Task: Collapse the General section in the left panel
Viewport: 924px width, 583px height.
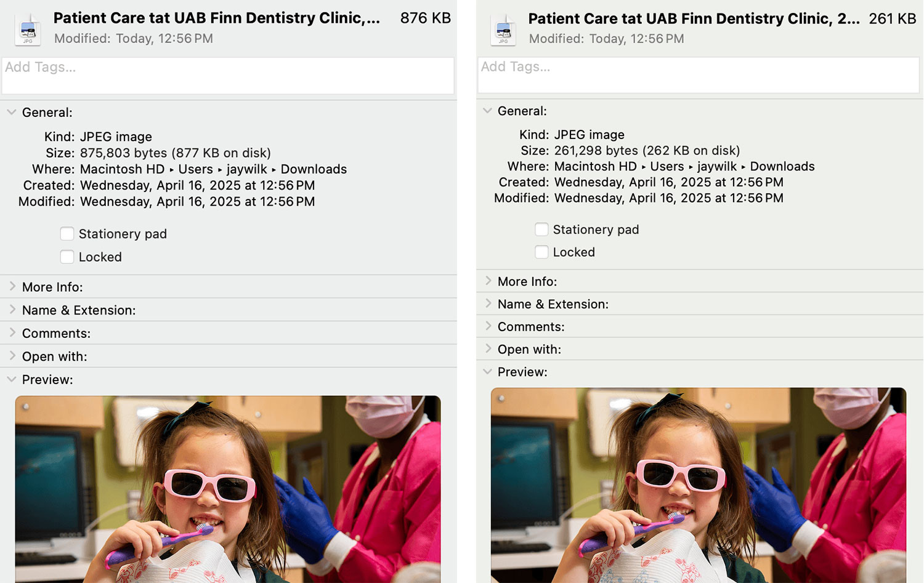Action: (12, 113)
